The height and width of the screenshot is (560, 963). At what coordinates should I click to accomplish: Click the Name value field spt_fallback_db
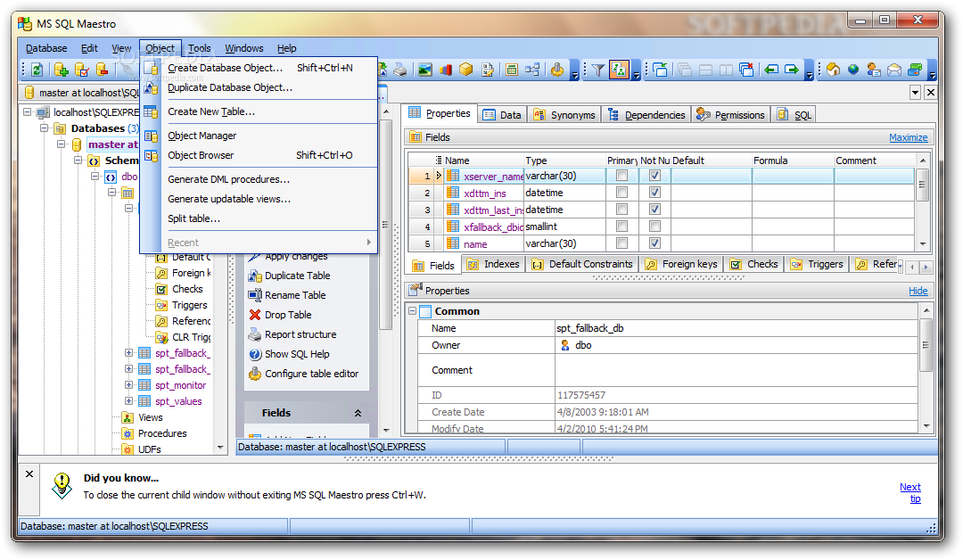pyautogui.click(x=736, y=328)
